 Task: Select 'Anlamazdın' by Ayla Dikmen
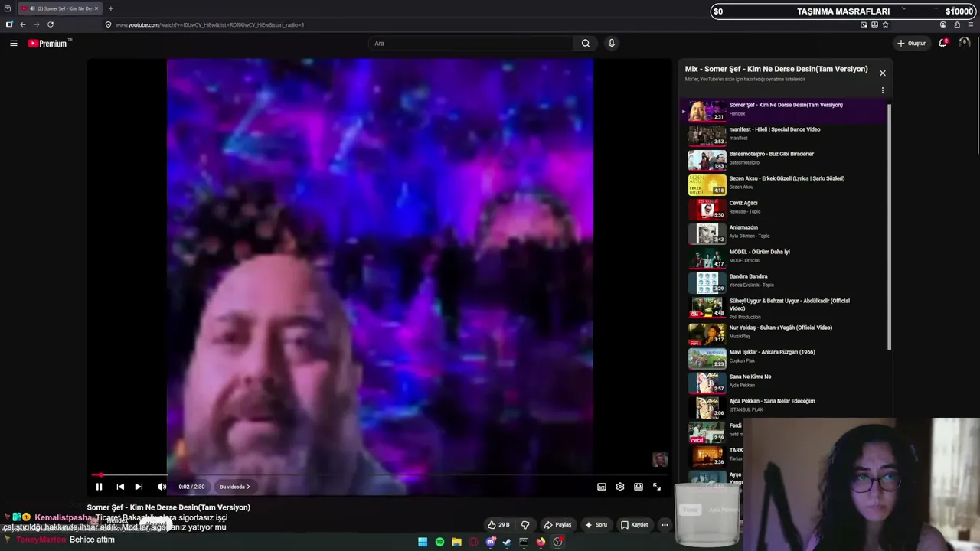click(x=784, y=233)
